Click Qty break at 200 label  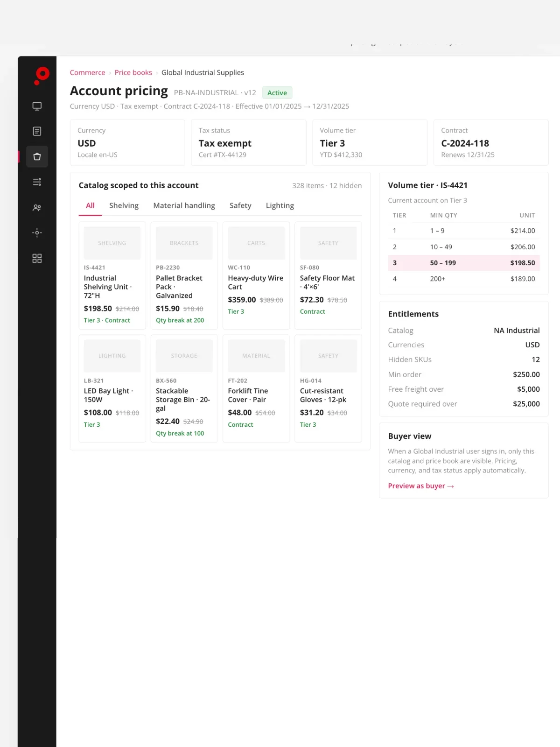coord(180,320)
